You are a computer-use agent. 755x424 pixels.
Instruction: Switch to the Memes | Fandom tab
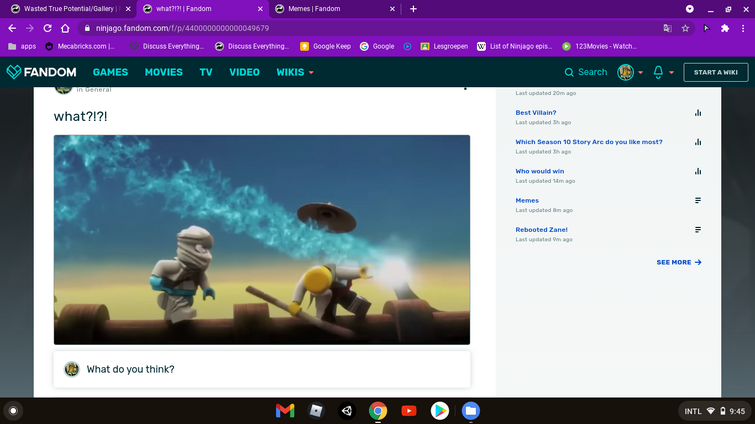(335, 9)
